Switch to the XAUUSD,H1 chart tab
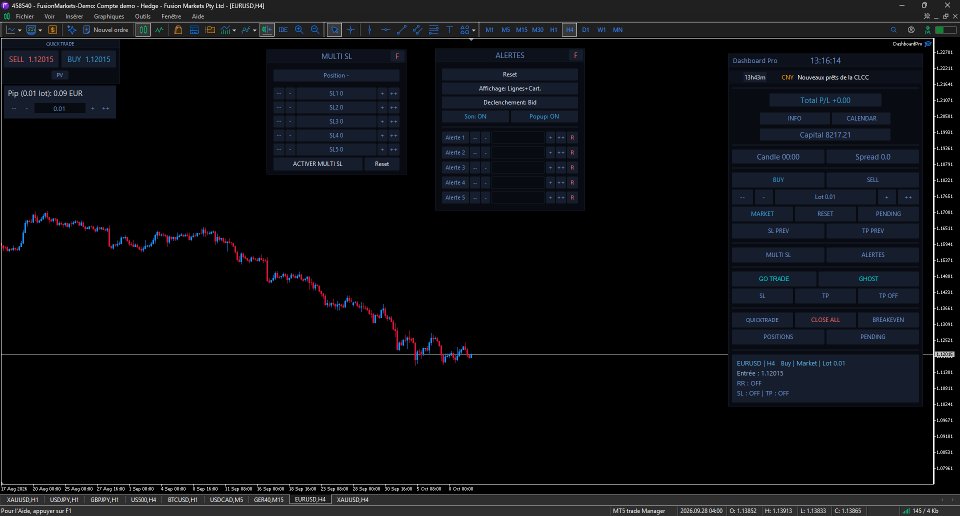Viewport: 960px width, 516px height. (22, 499)
